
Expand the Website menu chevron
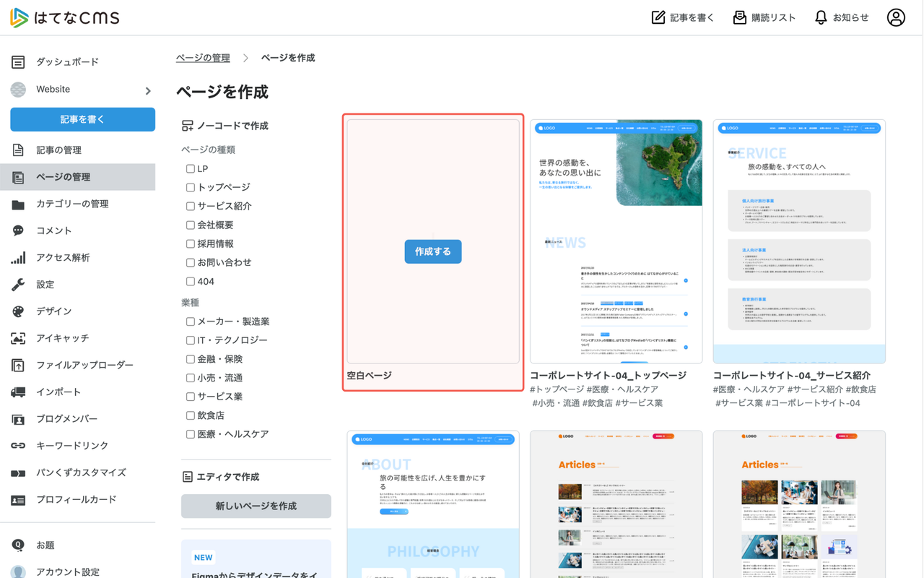coord(148,90)
